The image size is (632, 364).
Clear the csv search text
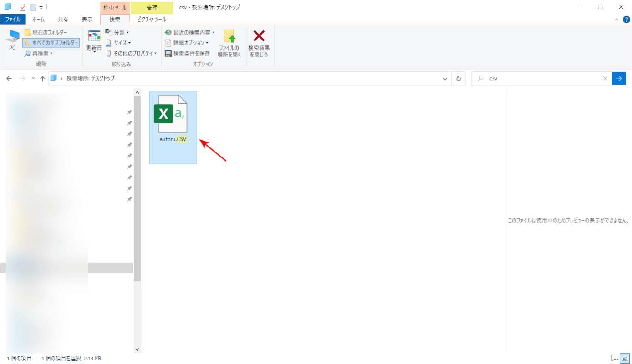(605, 78)
